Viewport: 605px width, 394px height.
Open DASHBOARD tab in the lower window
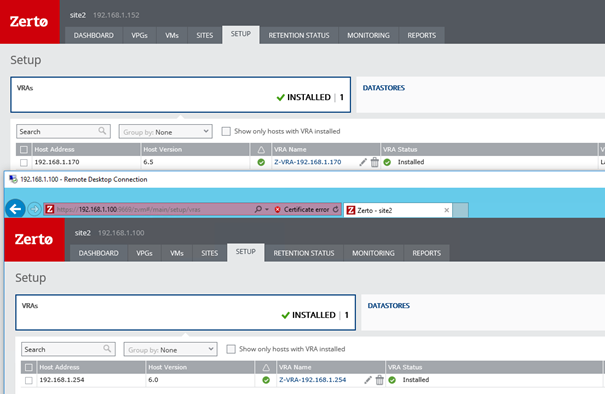[99, 253]
